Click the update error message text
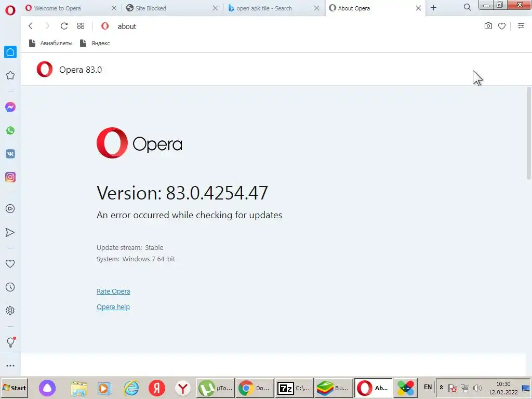 (189, 215)
